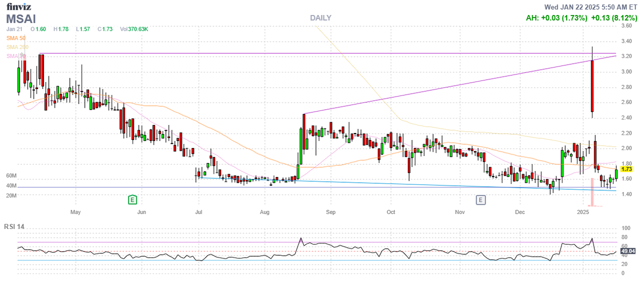This screenshot has width=644, height=281.
Task: Click the 3.60 price axis label
Action: coord(626,26)
